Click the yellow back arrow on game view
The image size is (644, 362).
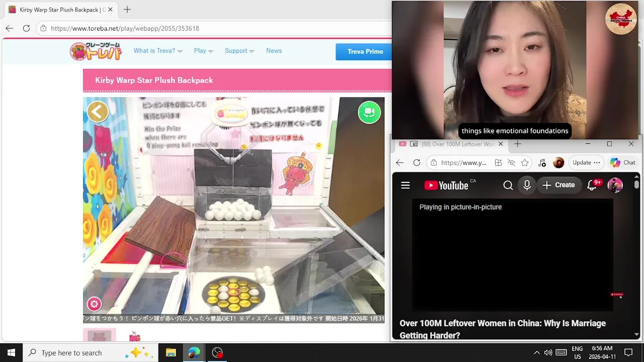pos(98,112)
